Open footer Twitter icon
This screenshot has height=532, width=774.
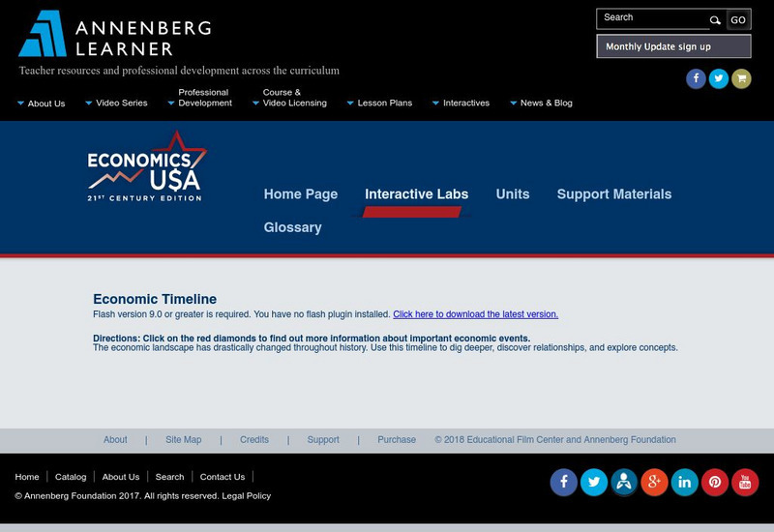[x=593, y=482]
